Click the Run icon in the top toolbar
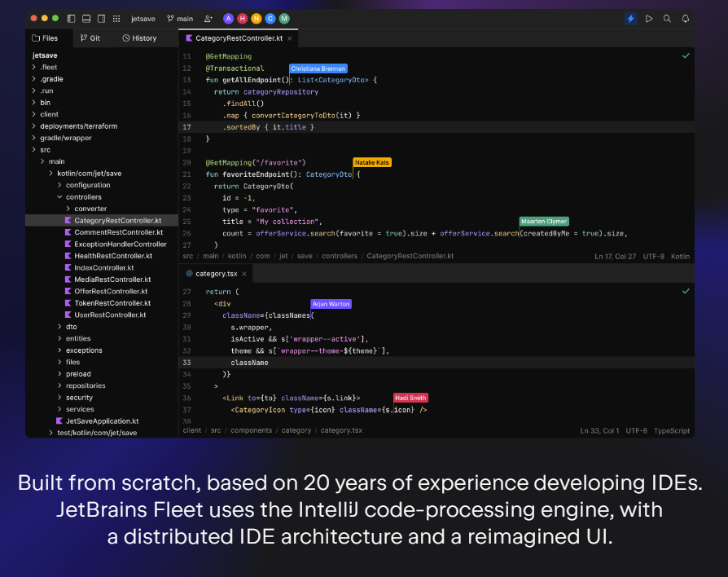Viewport: 728px width, 577px height. 649,18
